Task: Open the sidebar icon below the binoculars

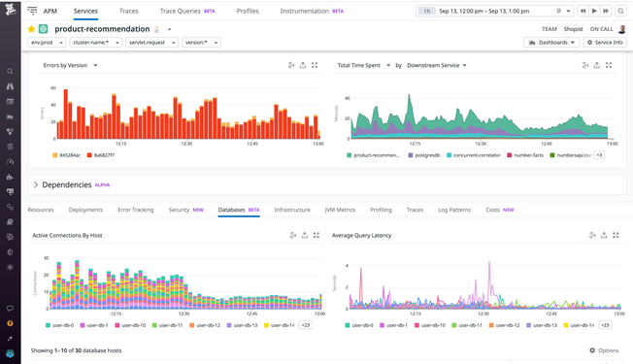Action: [x=10, y=101]
